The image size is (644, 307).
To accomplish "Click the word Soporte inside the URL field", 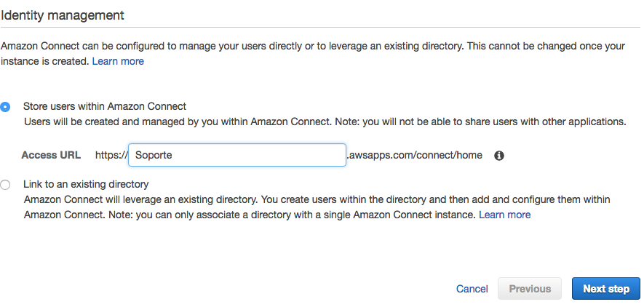I will (x=154, y=155).
